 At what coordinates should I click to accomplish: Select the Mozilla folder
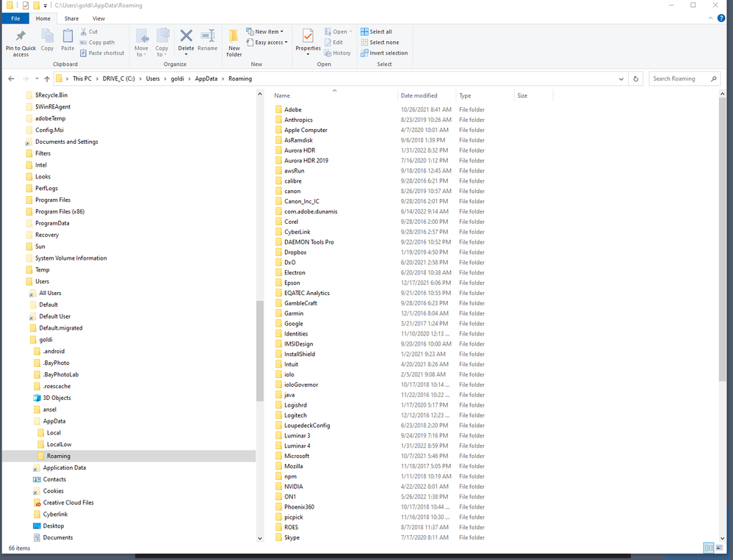point(294,466)
